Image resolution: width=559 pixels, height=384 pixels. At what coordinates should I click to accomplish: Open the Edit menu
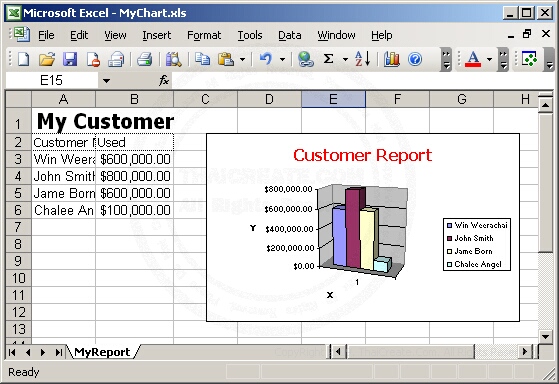click(x=79, y=35)
